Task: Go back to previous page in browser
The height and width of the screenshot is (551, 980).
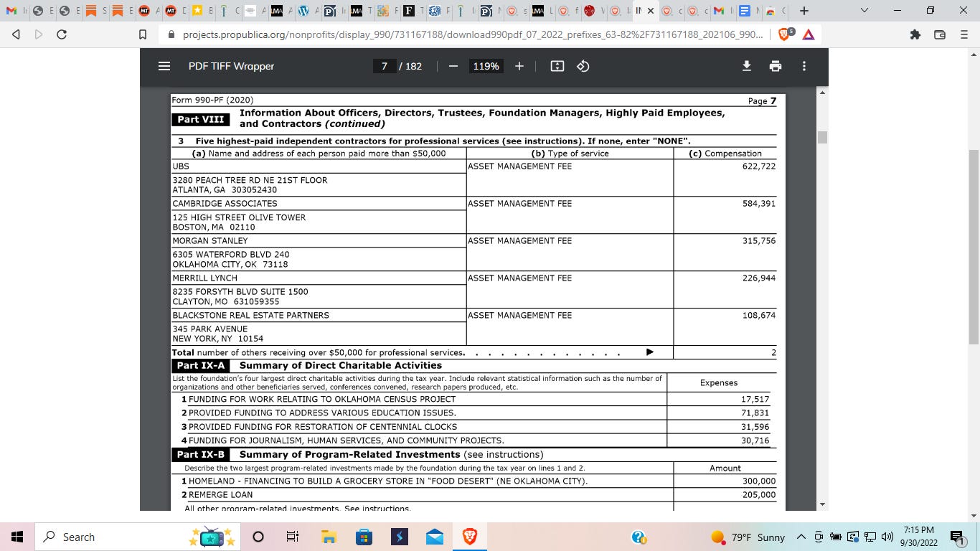Action: point(17,34)
